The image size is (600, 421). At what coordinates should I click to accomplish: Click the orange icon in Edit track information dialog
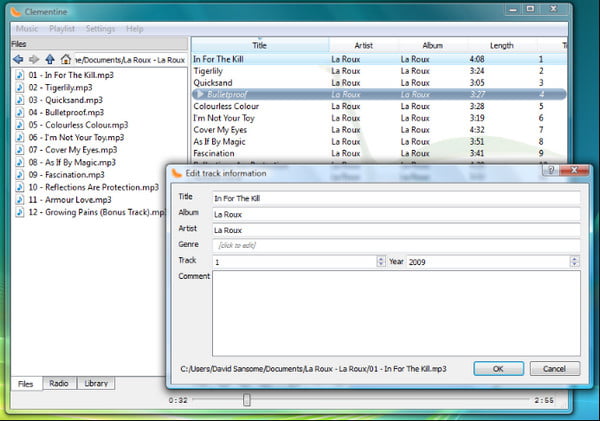(x=176, y=173)
